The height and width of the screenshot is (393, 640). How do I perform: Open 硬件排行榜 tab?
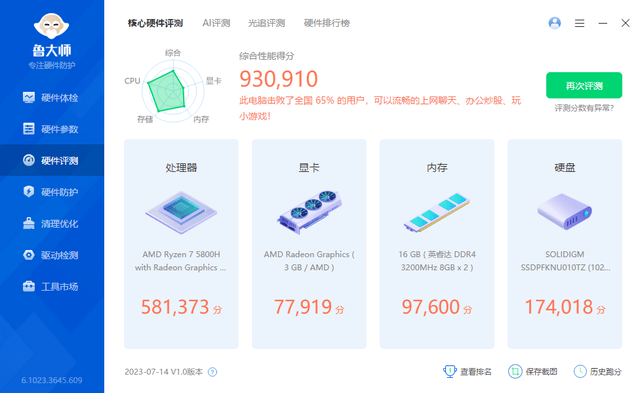coord(327,23)
